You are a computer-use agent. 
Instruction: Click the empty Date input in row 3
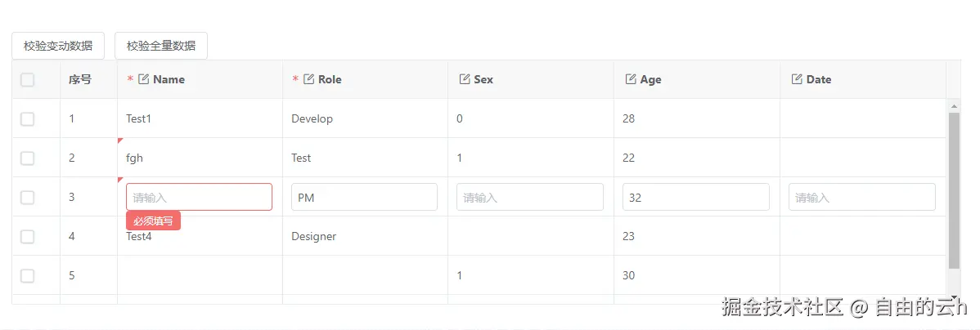[861, 197]
